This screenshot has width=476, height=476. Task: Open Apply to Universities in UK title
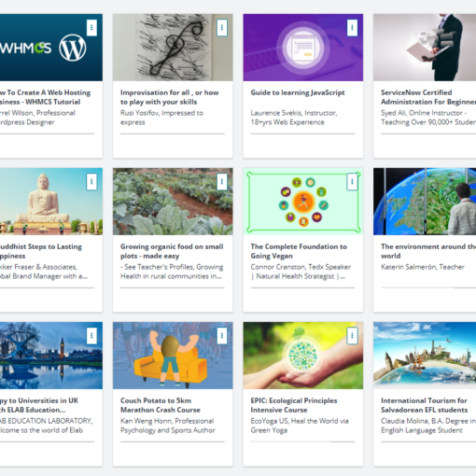[39, 405]
